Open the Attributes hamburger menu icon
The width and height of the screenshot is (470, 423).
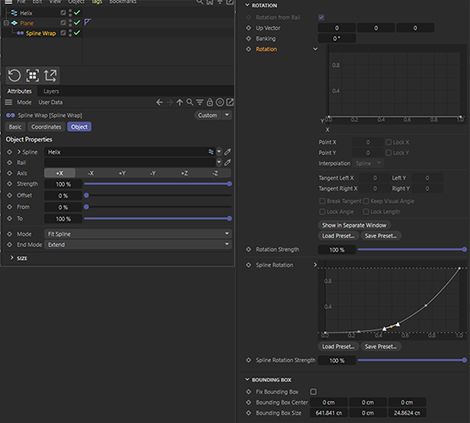[9, 102]
